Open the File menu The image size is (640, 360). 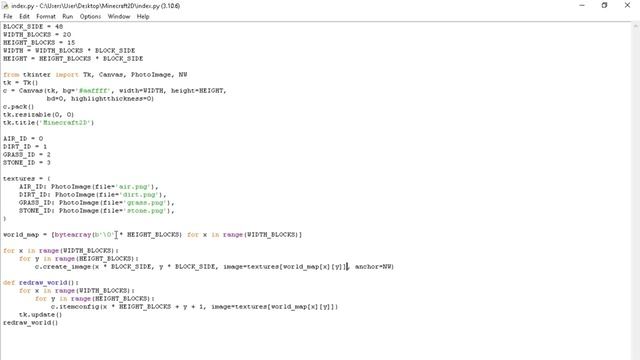coord(8,16)
